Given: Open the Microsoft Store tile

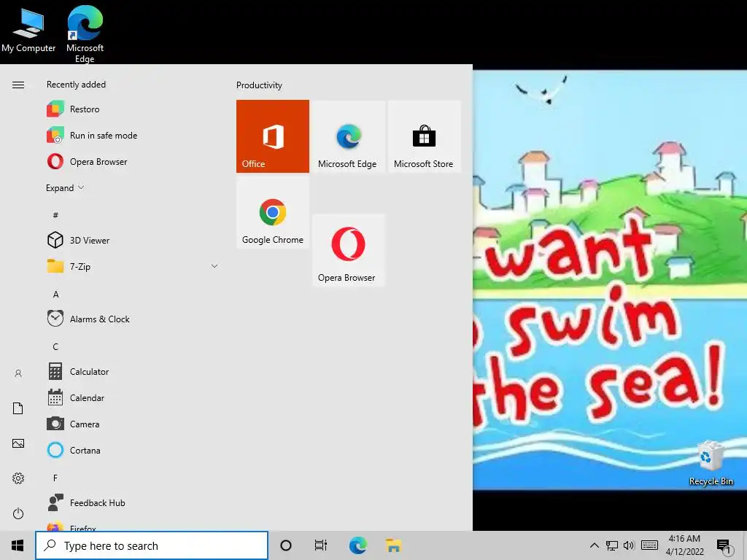Looking at the screenshot, I should coord(424,136).
